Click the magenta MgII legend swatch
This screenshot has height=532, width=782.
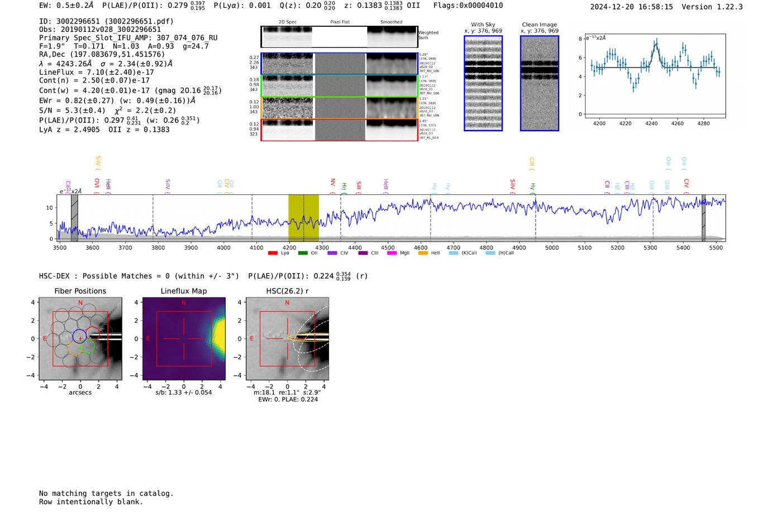392,253
